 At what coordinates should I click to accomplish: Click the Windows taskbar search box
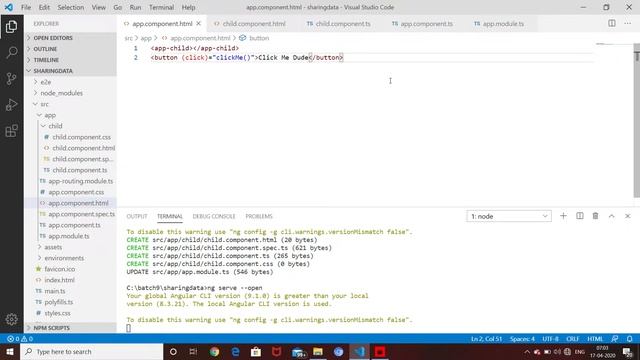tap(91, 351)
